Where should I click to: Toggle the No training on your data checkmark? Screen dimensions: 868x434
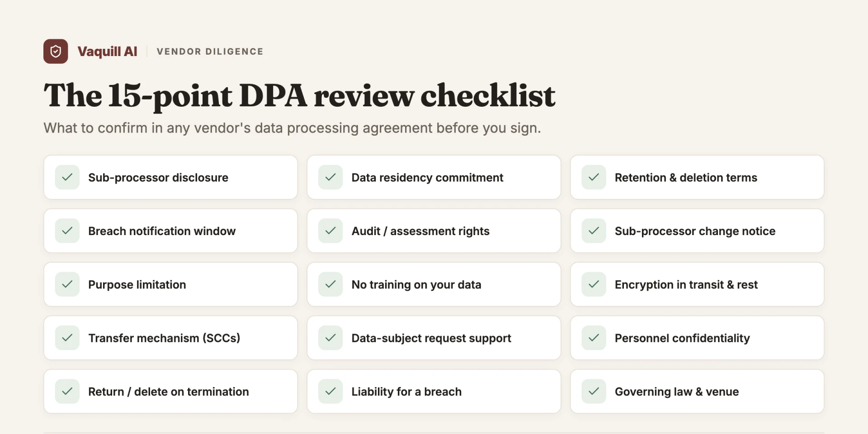[x=330, y=284]
